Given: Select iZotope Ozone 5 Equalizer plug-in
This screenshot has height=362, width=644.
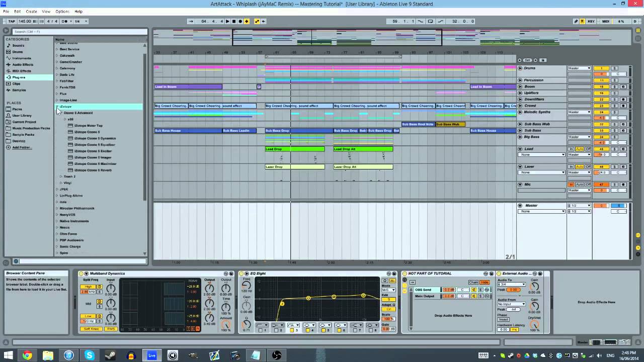Looking at the screenshot, I should coord(95,145).
